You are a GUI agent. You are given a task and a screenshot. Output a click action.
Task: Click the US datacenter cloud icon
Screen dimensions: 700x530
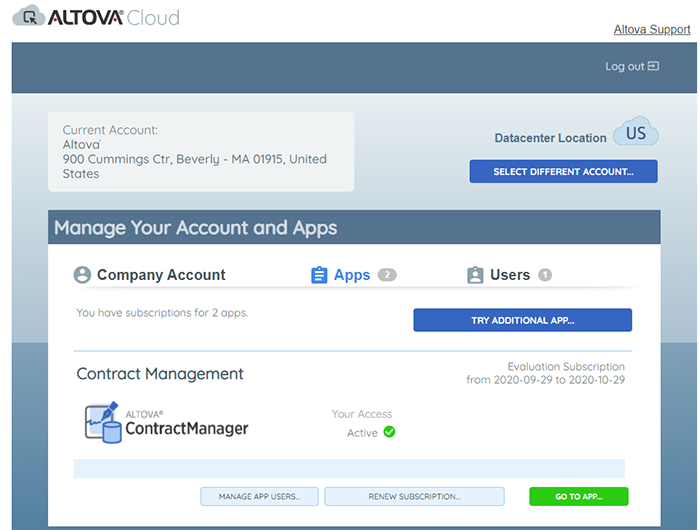[635, 132]
